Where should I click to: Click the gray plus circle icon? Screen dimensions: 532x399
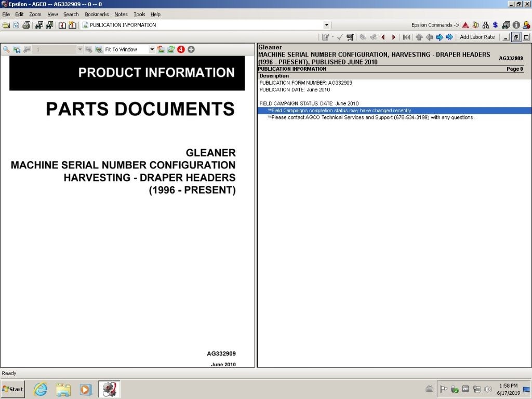pyautogui.click(x=191, y=49)
